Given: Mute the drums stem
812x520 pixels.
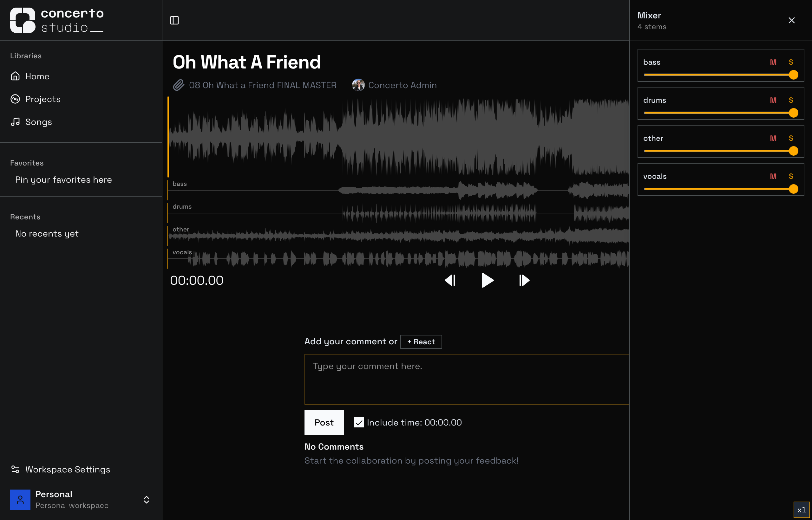Looking at the screenshot, I should [x=773, y=100].
